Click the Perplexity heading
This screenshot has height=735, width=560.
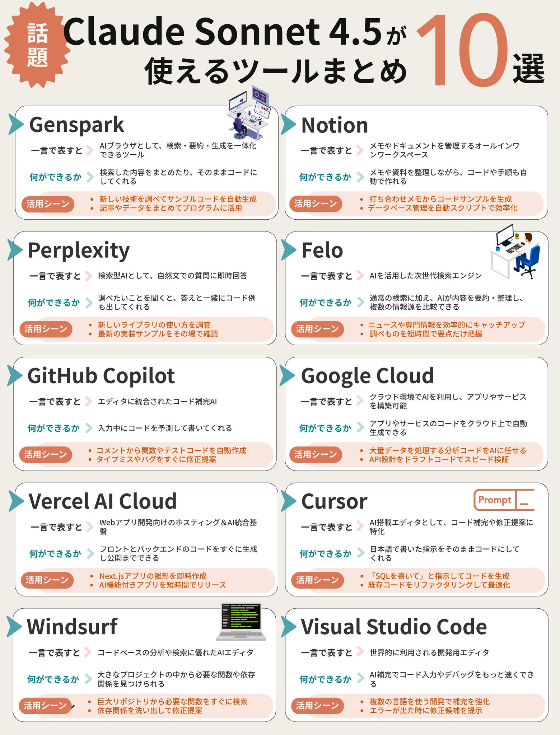79,251
